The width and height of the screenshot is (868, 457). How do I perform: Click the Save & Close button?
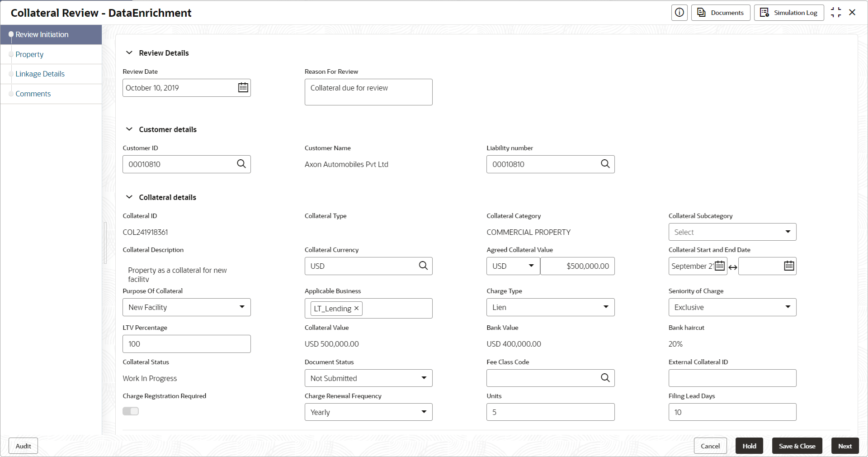tap(797, 446)
